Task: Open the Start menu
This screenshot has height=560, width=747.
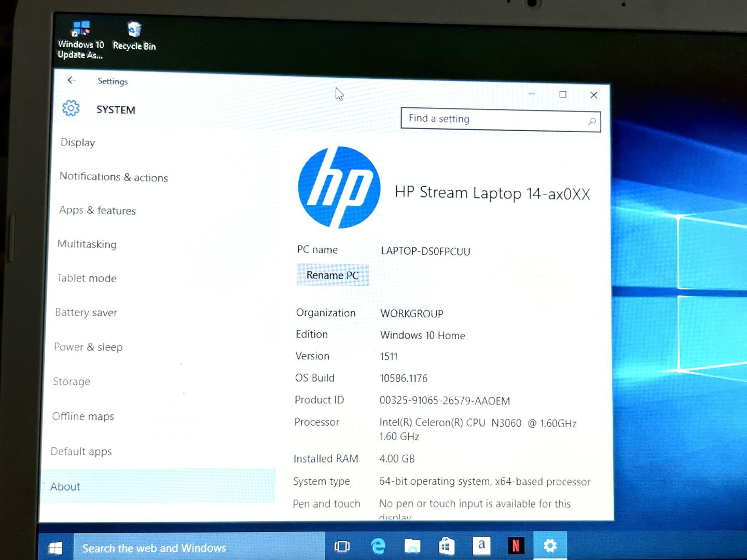Action: 55,548
